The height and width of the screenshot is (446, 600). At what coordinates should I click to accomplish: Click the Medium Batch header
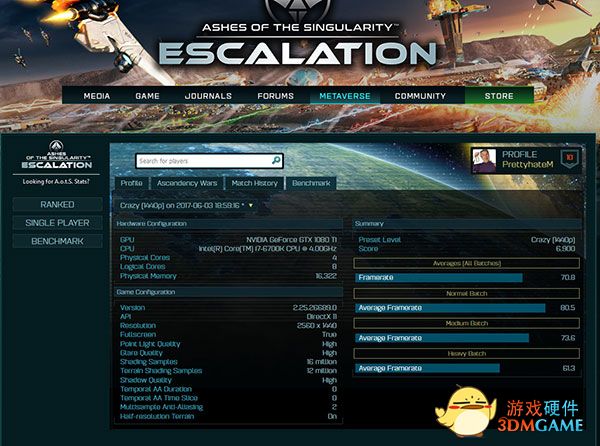(x=467, y=323)
